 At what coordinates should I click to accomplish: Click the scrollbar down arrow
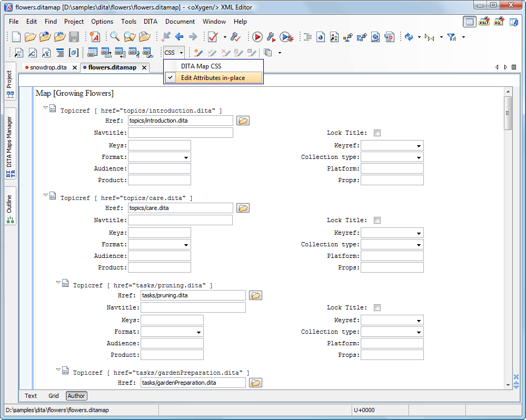click(508, 385)
